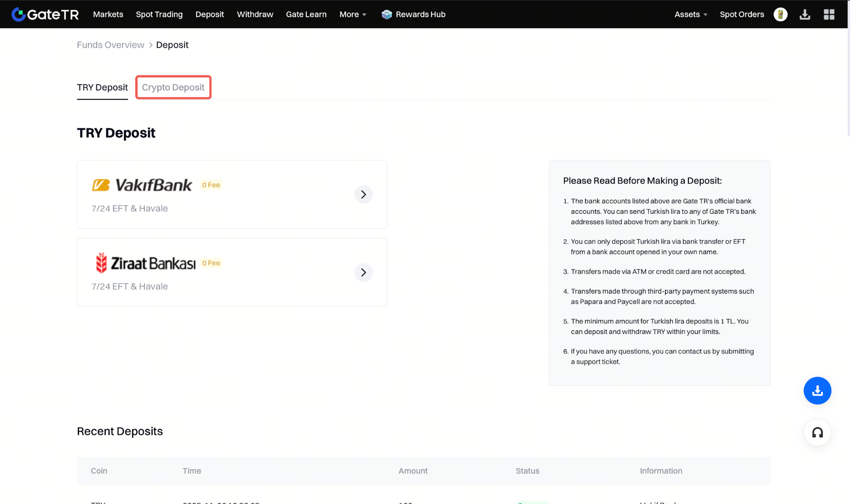Viewport: 850px width, 504px height.
Task: Expand the Assets dropdown
Action: (690, 14)
